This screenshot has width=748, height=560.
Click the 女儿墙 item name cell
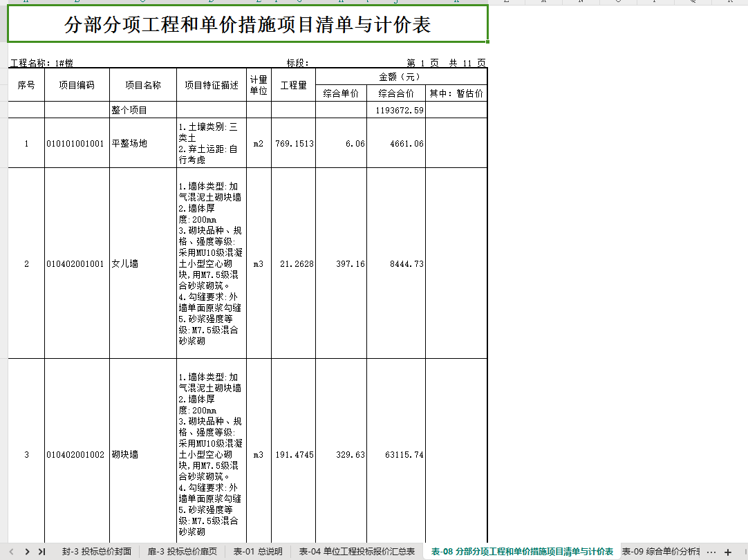143,263
